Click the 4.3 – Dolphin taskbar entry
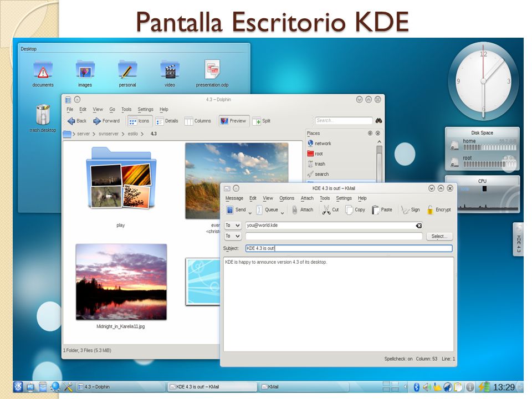 [120, 386]
